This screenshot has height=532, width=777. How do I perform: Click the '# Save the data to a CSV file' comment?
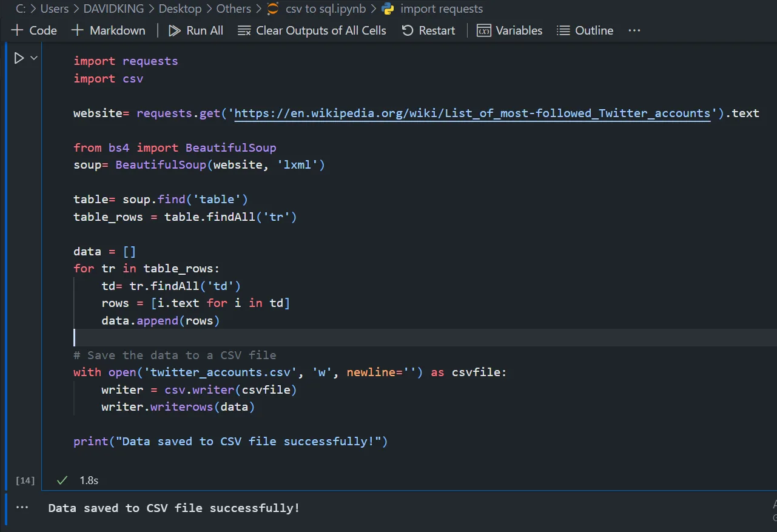(x=175, y=355)
